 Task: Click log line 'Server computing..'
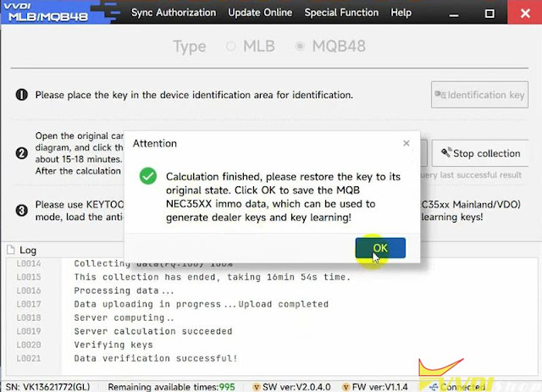click(x=124, y=317)
